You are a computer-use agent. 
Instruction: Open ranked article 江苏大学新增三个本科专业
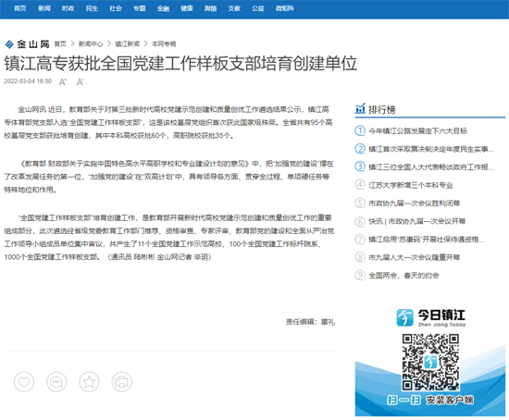411,185
